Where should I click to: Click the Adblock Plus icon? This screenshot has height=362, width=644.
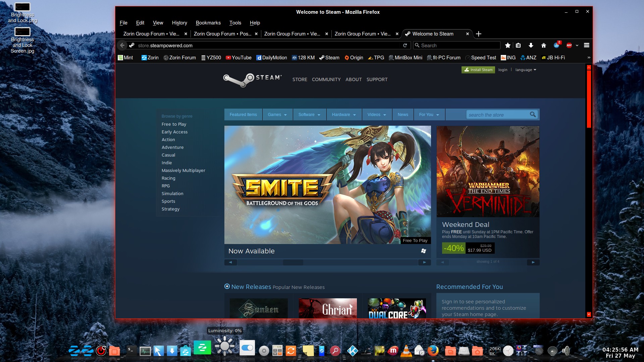pyautogui.click(x=569, y=45)
